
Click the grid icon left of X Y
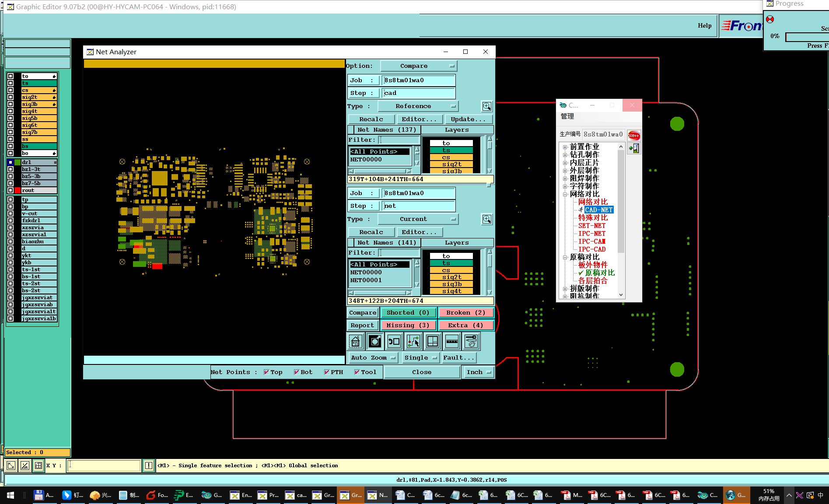tap(38, 465)
